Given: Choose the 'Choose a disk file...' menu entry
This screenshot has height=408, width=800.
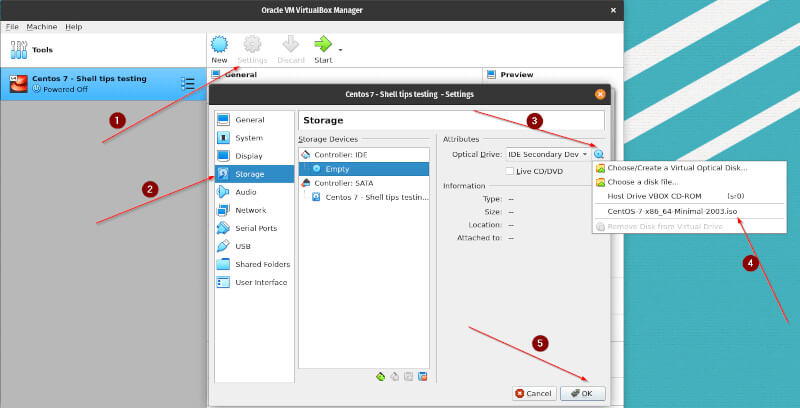Looking at the screenshot, I should (689, 182).
